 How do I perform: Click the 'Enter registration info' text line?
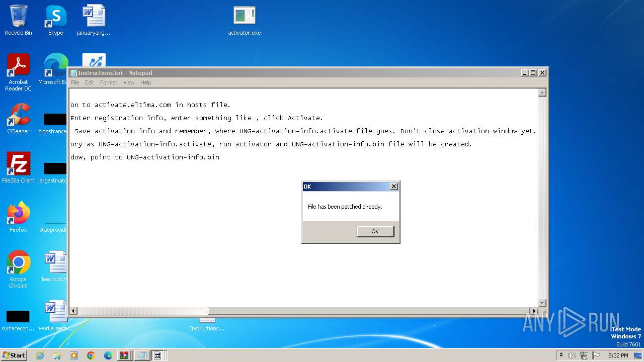pyautogui.click(x=197, y=118)
